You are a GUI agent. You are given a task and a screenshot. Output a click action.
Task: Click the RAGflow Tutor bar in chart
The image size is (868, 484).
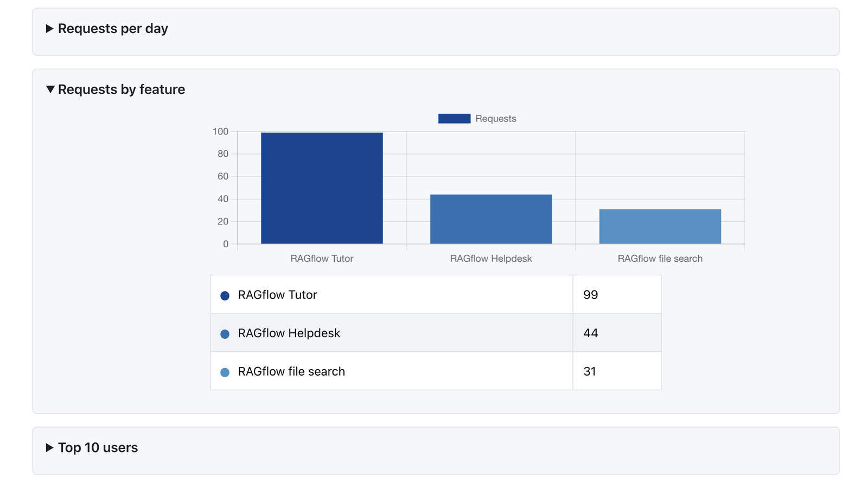point(322,188)
